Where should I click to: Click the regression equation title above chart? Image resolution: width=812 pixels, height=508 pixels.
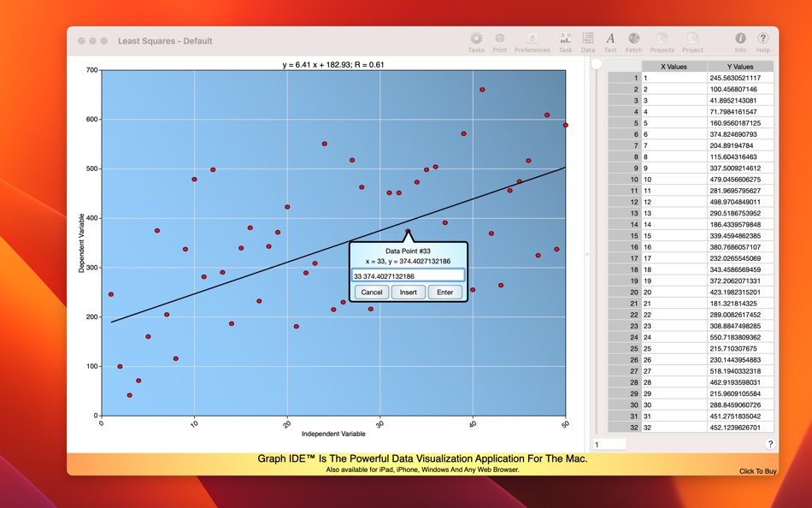[x=333, y=65]
